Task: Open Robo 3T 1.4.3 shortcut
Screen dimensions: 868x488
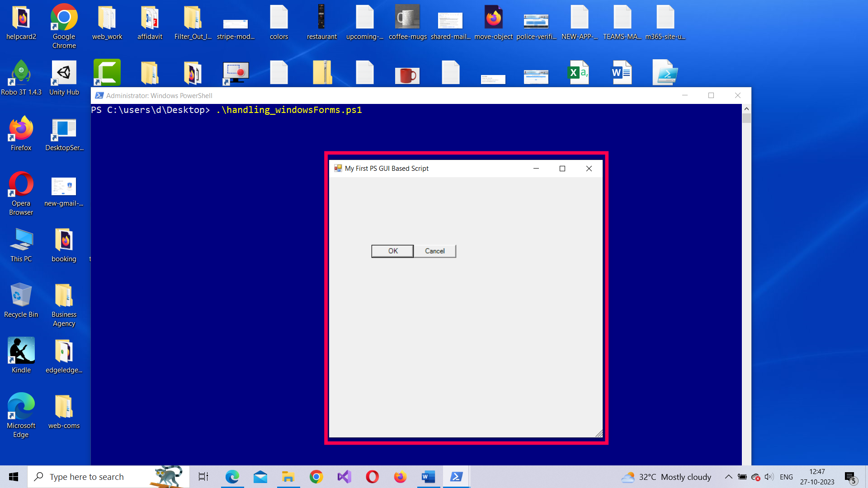Action: [21, 78]
